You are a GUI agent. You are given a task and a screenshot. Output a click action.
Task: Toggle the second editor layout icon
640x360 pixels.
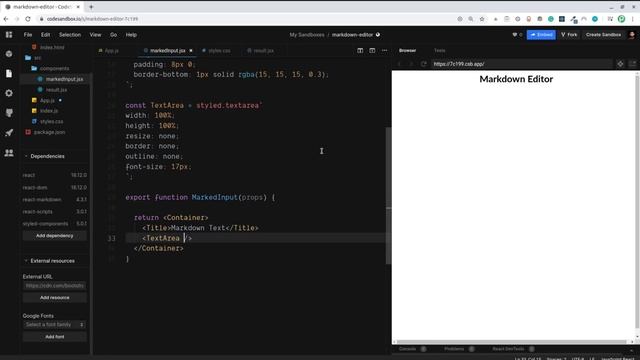tap(372, 51)
